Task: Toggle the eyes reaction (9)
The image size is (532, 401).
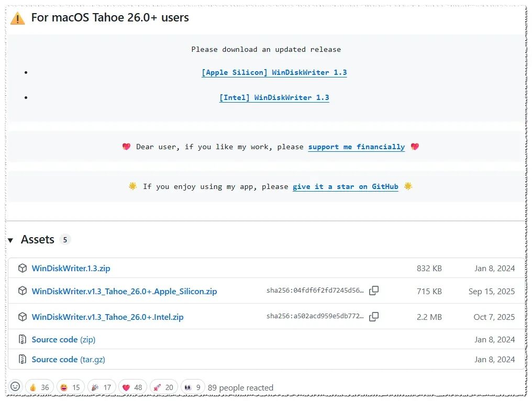Action: tap(193, 387)
